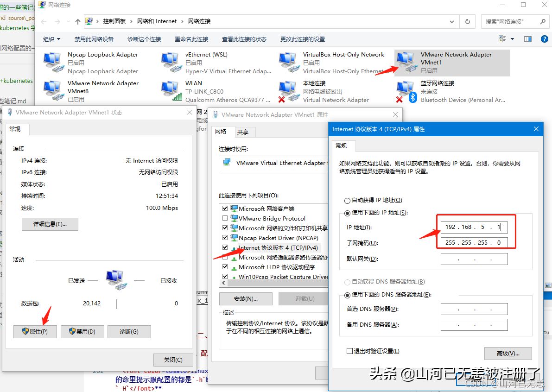Refresh the network connections address bar

click(x=468, y=21)
